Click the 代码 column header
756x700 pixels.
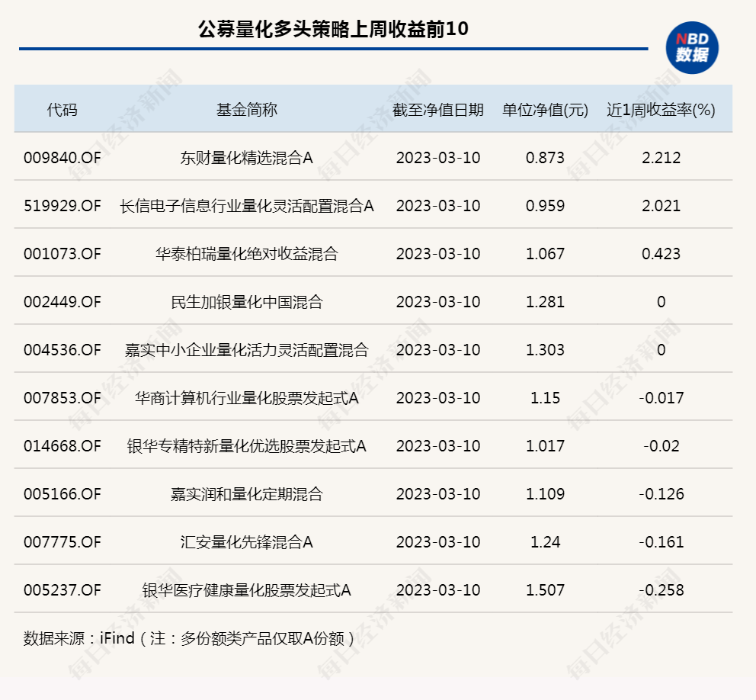tap(62, 110)
